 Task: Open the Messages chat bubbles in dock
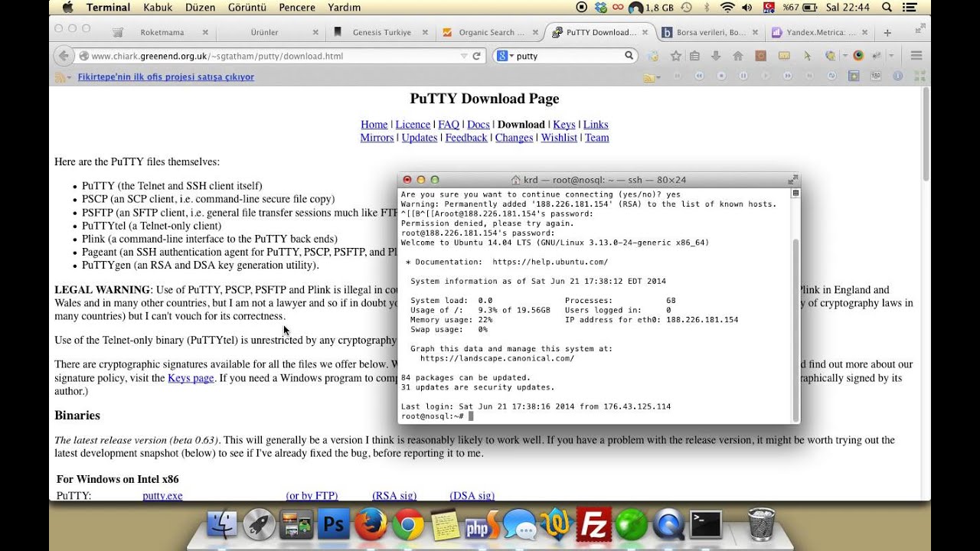[x=520, y=525]
